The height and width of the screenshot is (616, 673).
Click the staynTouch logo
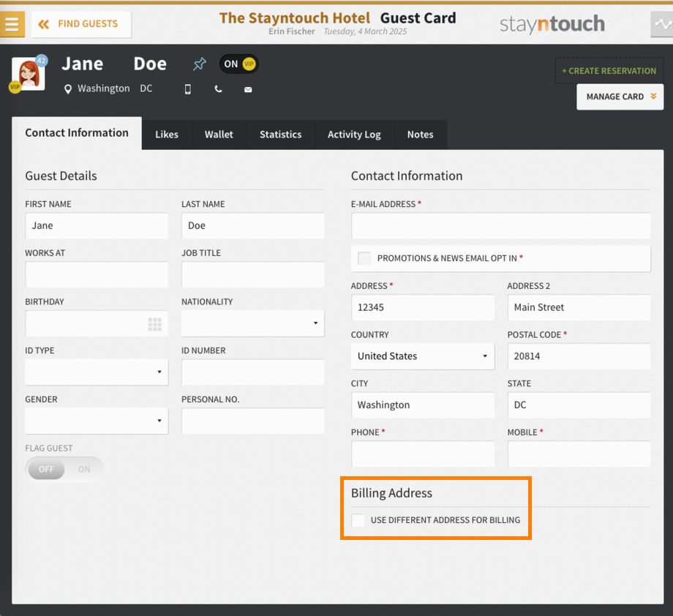point(552,24)
